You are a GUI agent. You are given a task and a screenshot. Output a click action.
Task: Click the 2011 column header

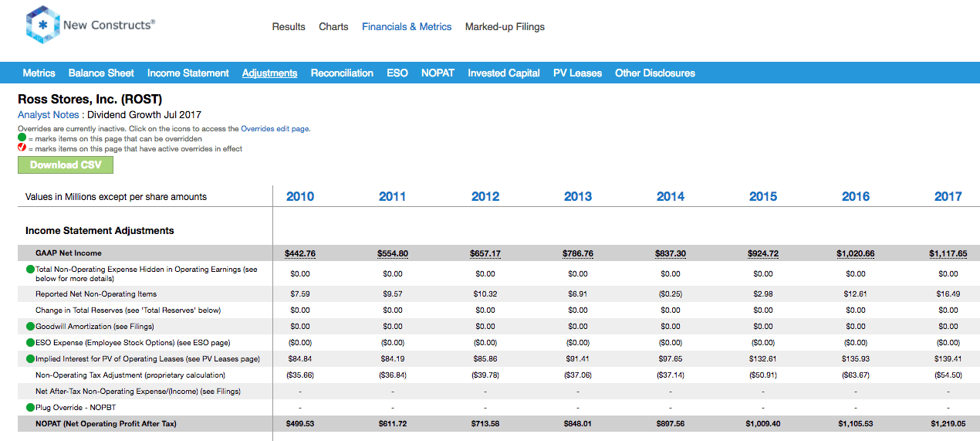click(393, 196)
